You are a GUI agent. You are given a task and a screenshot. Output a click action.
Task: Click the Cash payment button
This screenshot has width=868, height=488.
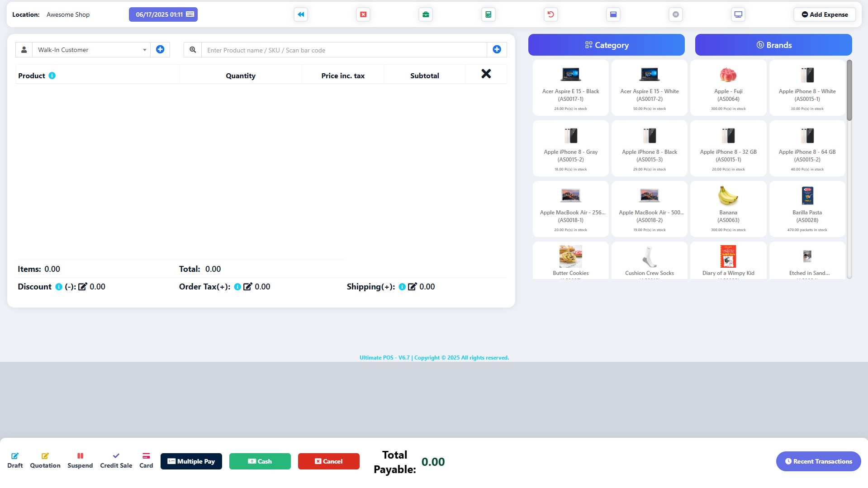click(x=260, y=461)
